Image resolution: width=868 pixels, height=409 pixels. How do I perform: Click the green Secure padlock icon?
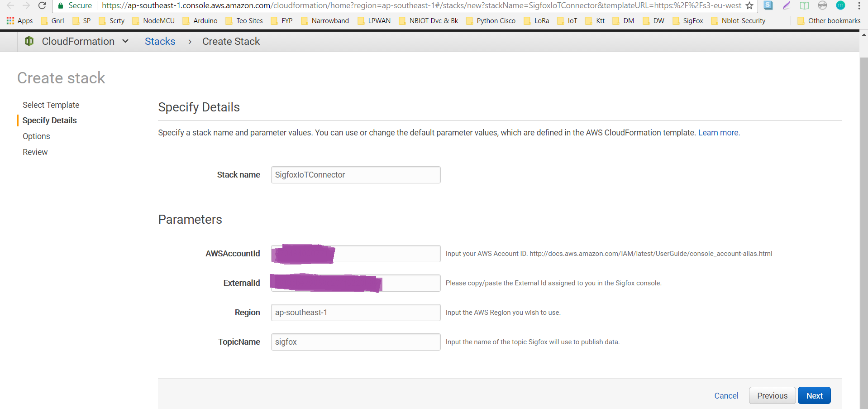click(x=61, y=5)
